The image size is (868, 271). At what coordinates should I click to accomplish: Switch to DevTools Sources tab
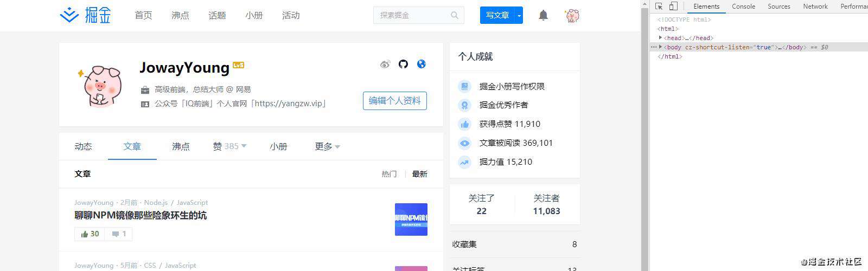[779, 7]
